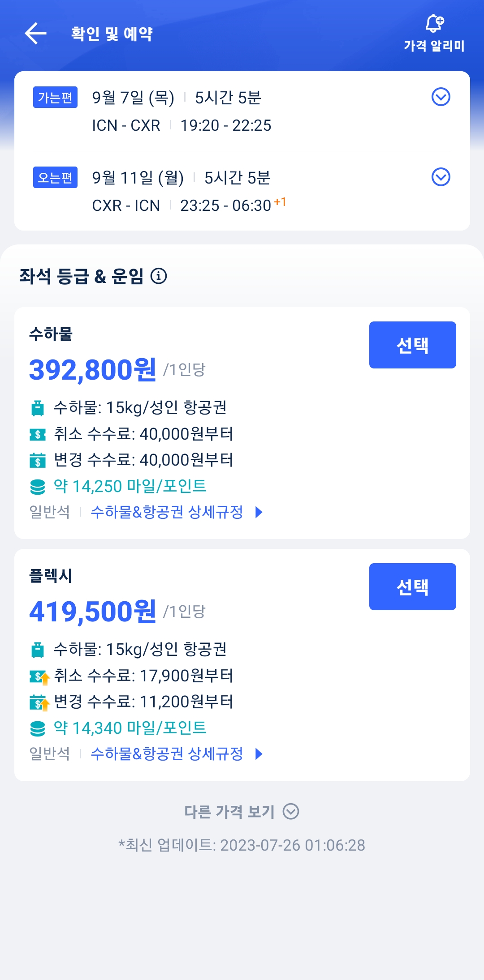Tap mileage coin icon for 14,340 마일
The width and height of the screenshot is (484, 980).
click(38, 728)
